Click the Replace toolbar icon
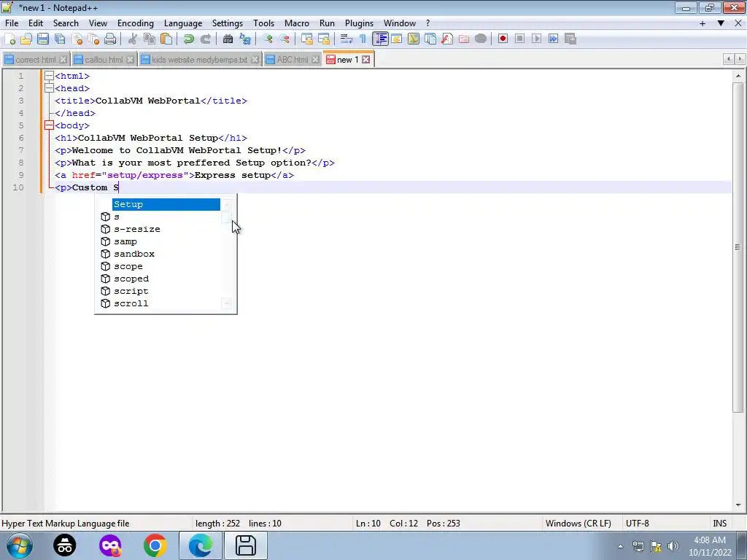Image resolution: width=747 pixels, height=560 pixels. click(x=245, y=39)
